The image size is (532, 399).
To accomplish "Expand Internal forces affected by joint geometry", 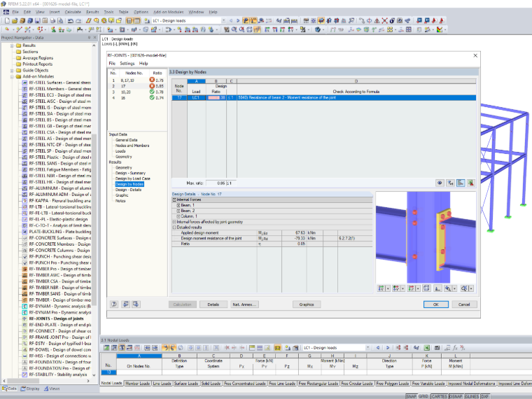I will click(x=174, y=222).
